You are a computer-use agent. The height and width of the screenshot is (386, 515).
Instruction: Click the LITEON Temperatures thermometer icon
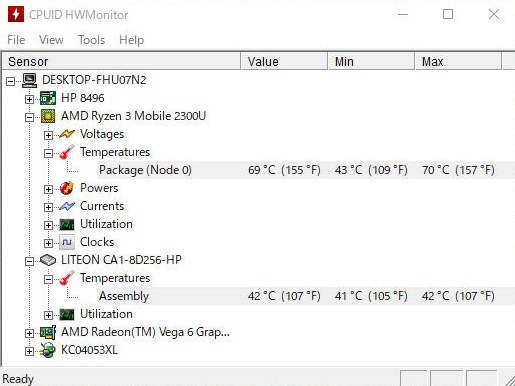point(67,278)
